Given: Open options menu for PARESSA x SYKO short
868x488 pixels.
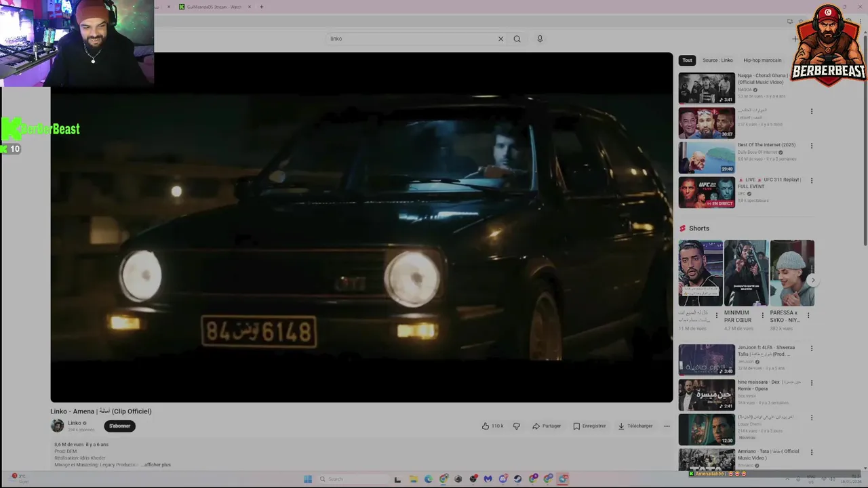Looking at the screenshot, I should [808, 315].
